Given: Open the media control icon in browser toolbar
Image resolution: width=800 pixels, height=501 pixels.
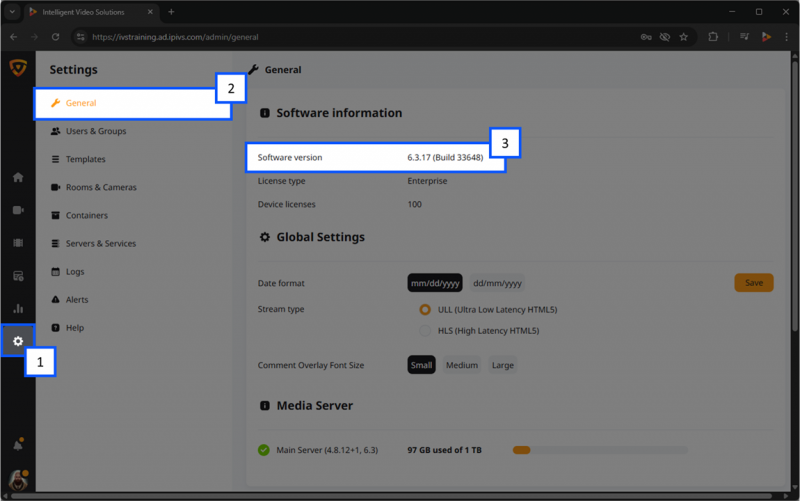Looking at the screenshot, I should pyautogui.click(x=744, y=37).
